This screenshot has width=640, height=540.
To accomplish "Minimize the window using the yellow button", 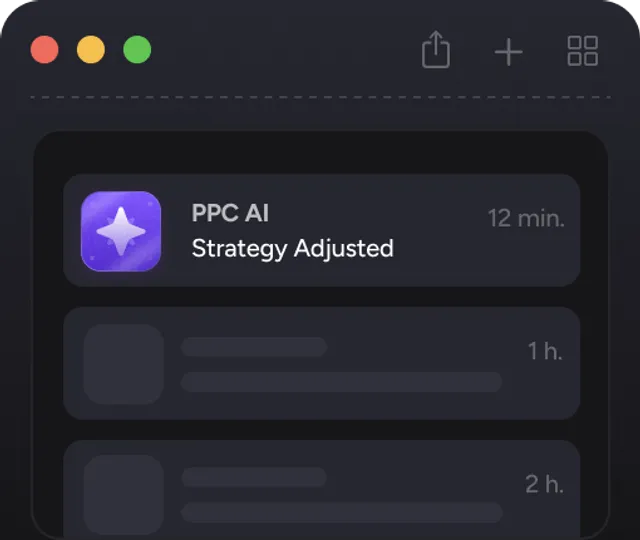I will (91, 50).
